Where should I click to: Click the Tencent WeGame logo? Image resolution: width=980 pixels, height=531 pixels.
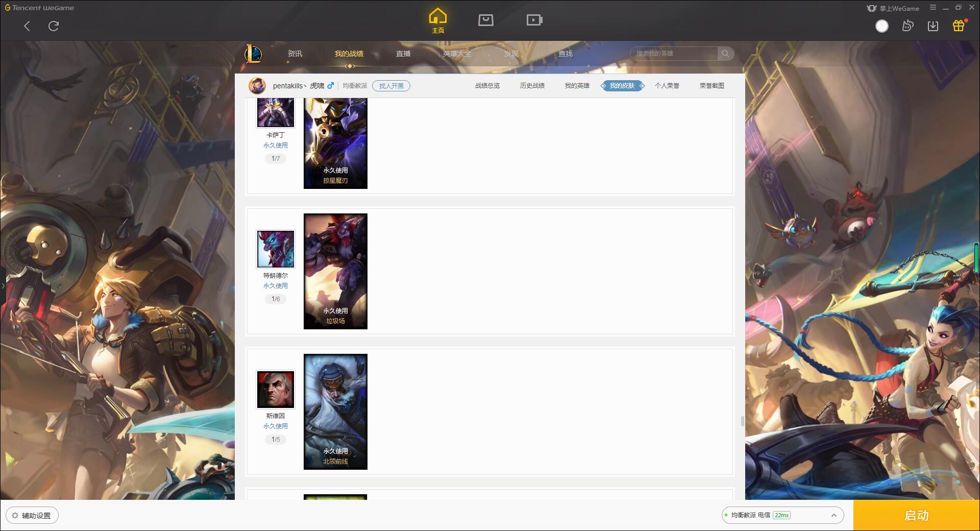pyautogui.click(x=40, y=8)
